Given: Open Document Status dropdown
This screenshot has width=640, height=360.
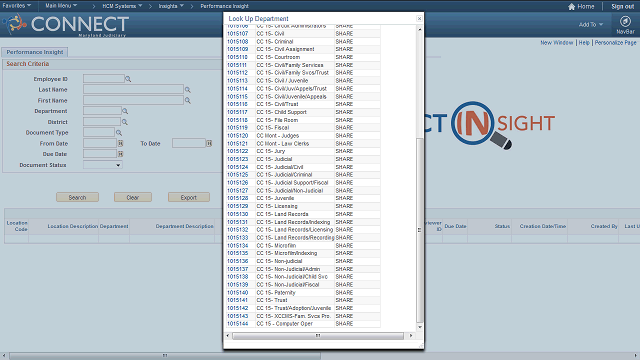Looking at the screenshot, I should pyautogui.click(x=102, y=165).
